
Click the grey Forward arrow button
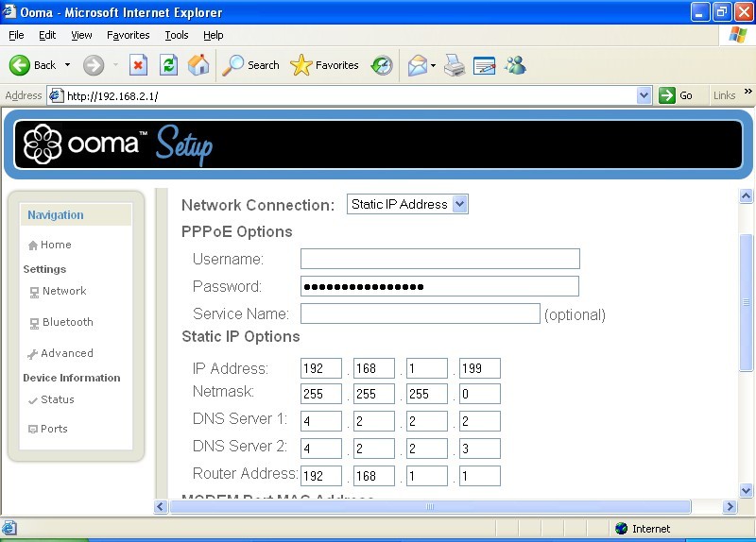click(93, 65)
